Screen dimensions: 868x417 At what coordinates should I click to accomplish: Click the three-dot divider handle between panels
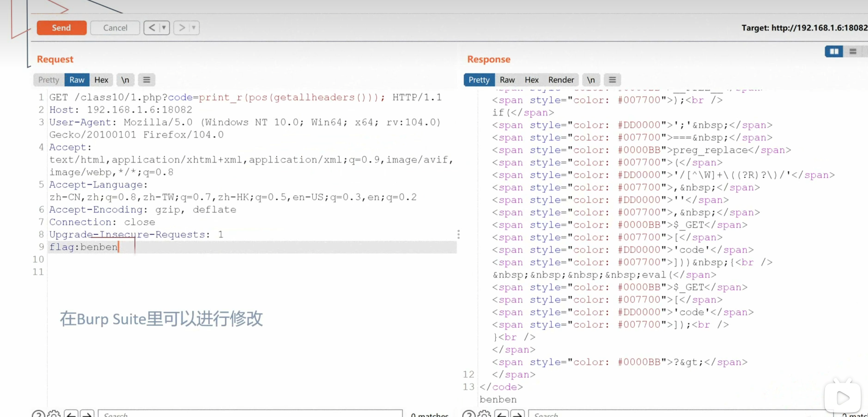[458, 234]
